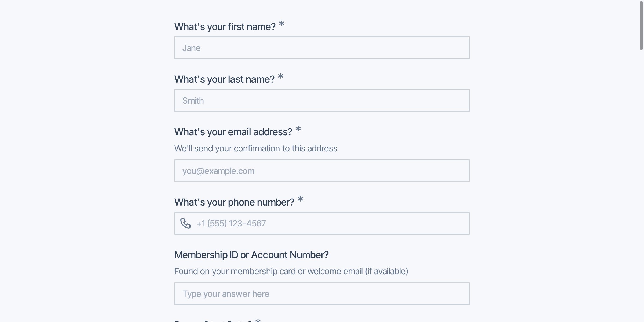This screenshot has width=644, height=322.
Task: Click the "What's your phone number?" label
Action: point(234,202)
